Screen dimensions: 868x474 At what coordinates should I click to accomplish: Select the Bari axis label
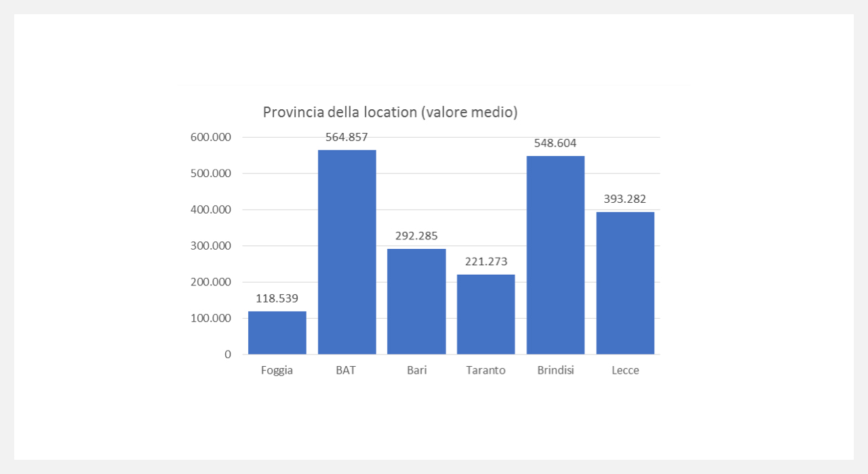[x=417, y=371]
